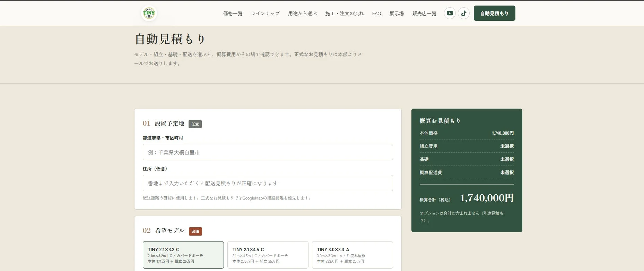This screenshot has height=271, width=644.
Task: Click the 概算配送費 未選択 value
Action: [x=507, y=173]
